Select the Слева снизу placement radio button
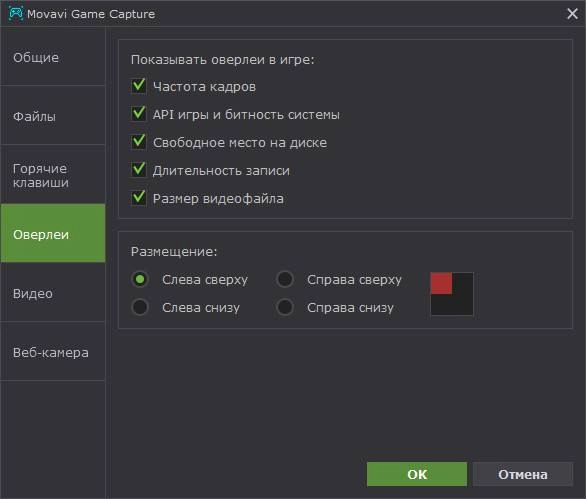 [x=140, y=307]
